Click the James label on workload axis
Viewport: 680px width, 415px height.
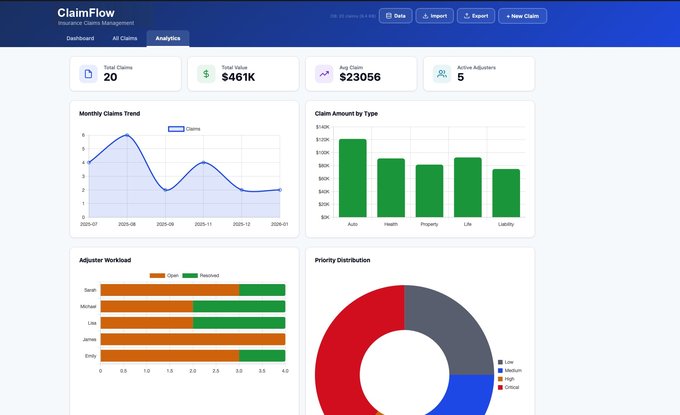(x=89, y=340)
